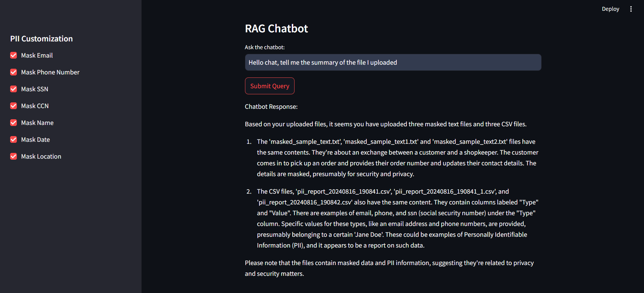This screenshot has height=293, width=644.
Task: Toggle the Mask Date checkbox
Action: [13, 139]
